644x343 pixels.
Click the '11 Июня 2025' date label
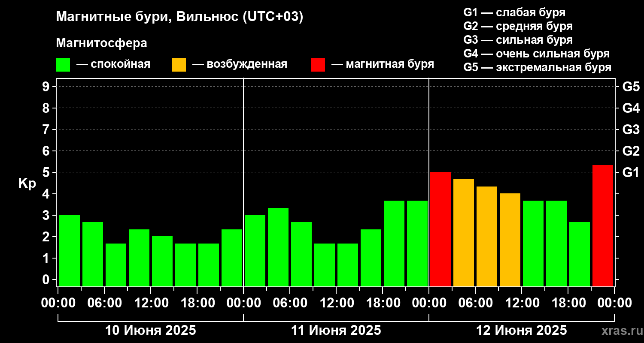336,331
